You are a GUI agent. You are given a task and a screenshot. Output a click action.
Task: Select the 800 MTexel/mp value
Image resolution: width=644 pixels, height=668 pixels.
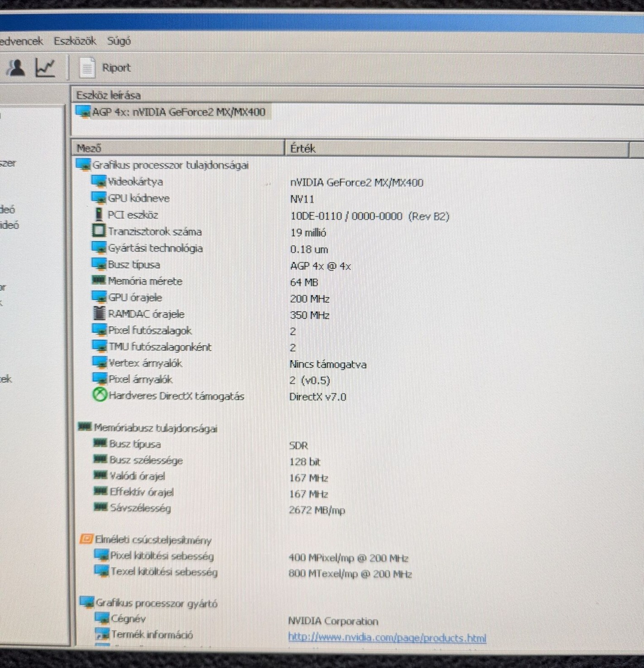point(350,574)
